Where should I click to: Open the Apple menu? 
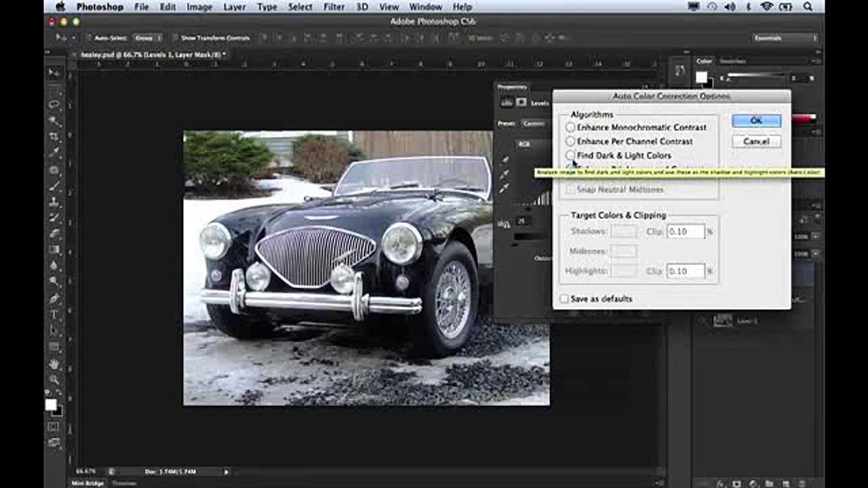60,7
